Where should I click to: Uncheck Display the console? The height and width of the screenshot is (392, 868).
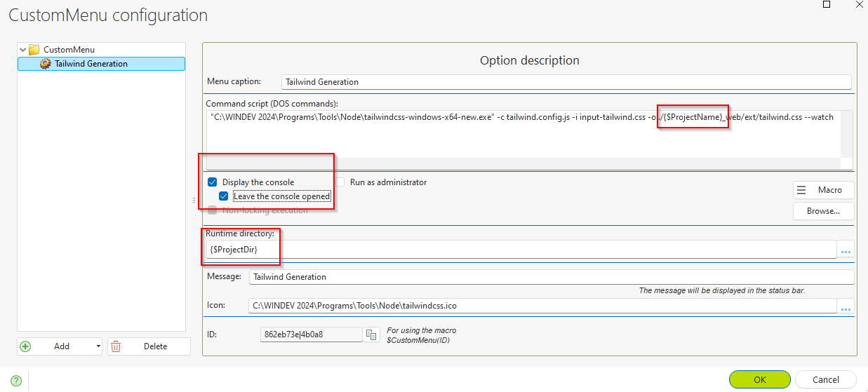click(x=213, y=182)
